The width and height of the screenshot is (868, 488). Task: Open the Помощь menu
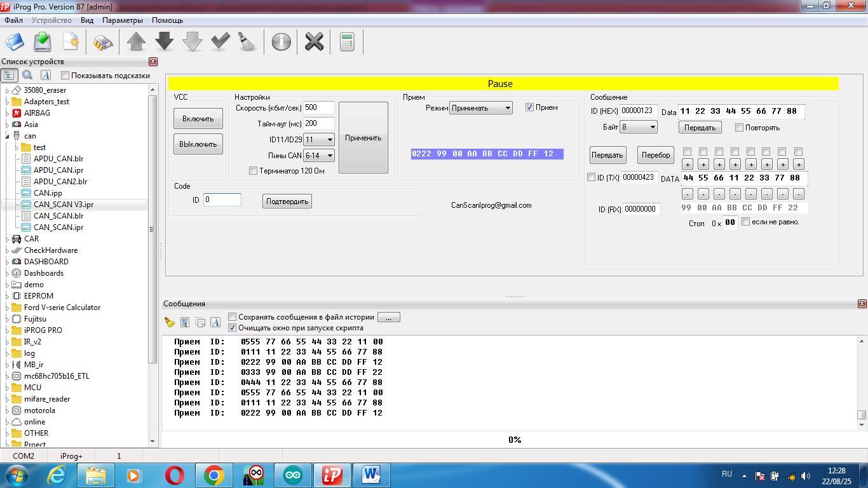168,20
